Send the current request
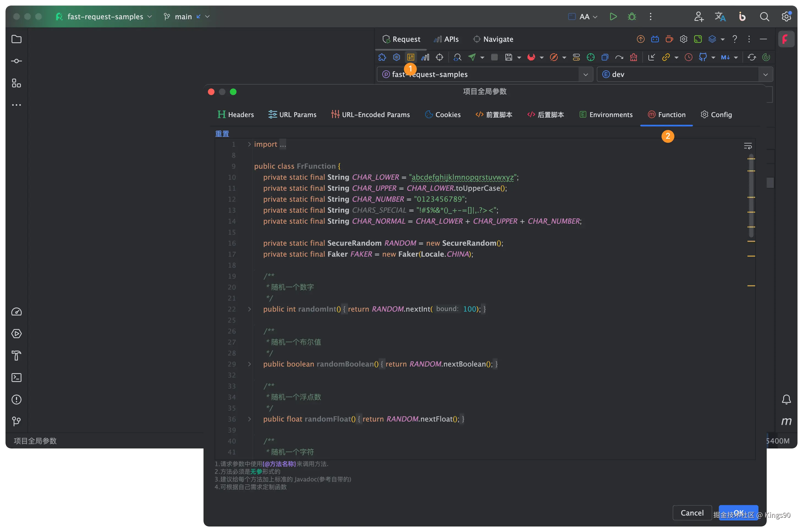Image resolution: width=803 pixels, height=532 pixels. point(472,57)
